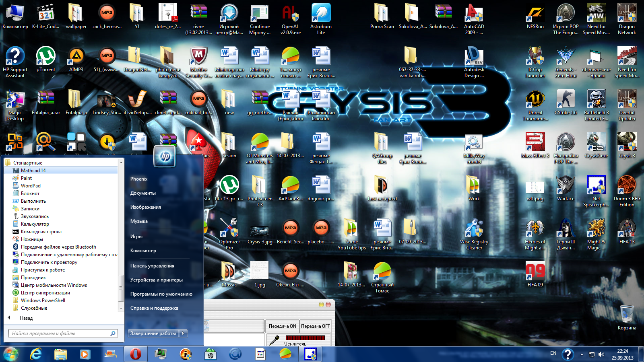Click the volume speaker tray icon
This screenshot has height=362, width=644.
tap(601, 354)
